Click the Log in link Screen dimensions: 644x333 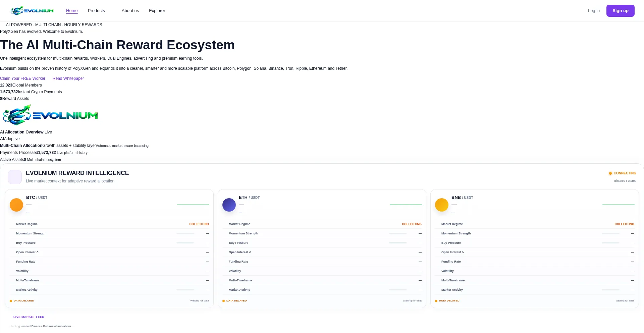tap(594, 11)
